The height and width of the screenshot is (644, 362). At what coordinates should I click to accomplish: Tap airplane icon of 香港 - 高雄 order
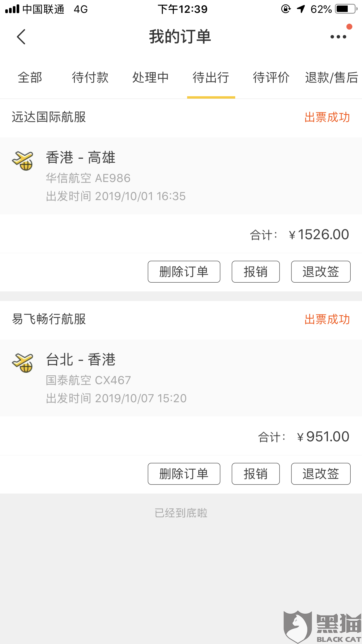coord(23,161)
